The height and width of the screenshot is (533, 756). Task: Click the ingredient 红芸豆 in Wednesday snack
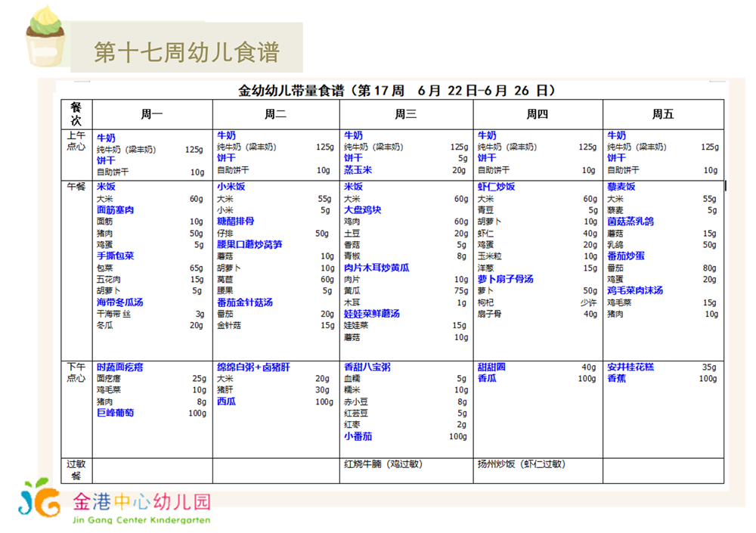356,413
